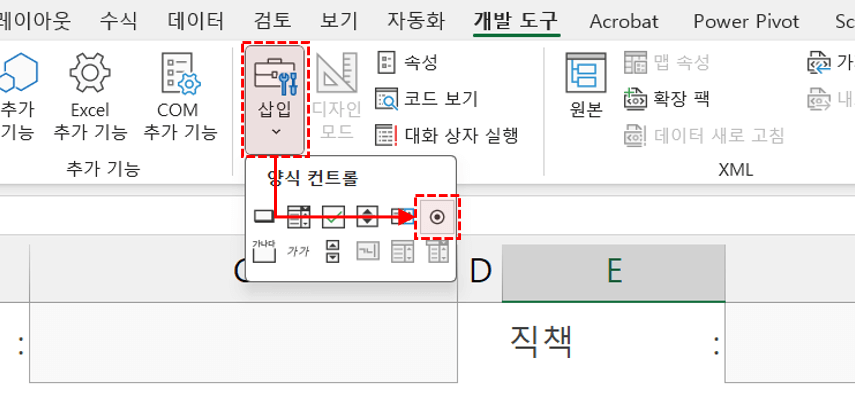Insert an Option Button form control
The height and width of the screenshot is (416, 855).
pyautogui.click(x=437, y=217)
